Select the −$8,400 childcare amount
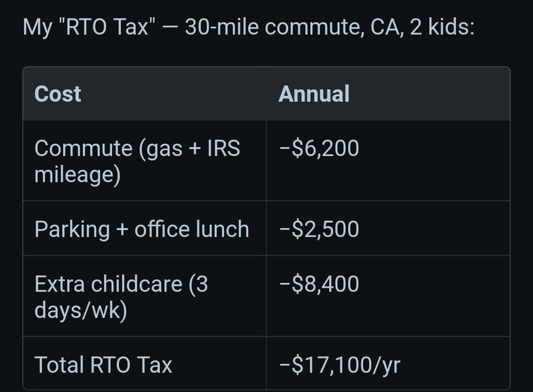Image resolution: width=533 pixels, height=392 pixels. point(319,284)
